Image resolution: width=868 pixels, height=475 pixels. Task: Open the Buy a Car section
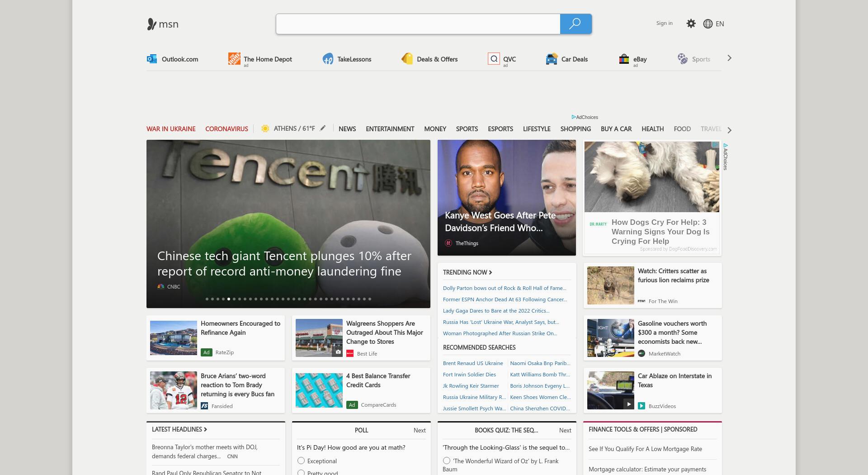click(x=616, y=129)
